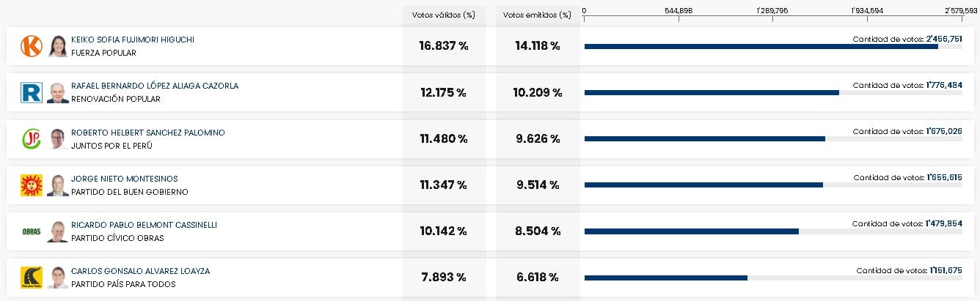The height and width of the screenshot is (301, 980).
Task: Click the Partido Cívico Obras logo
Action: [x=32, y=231]
